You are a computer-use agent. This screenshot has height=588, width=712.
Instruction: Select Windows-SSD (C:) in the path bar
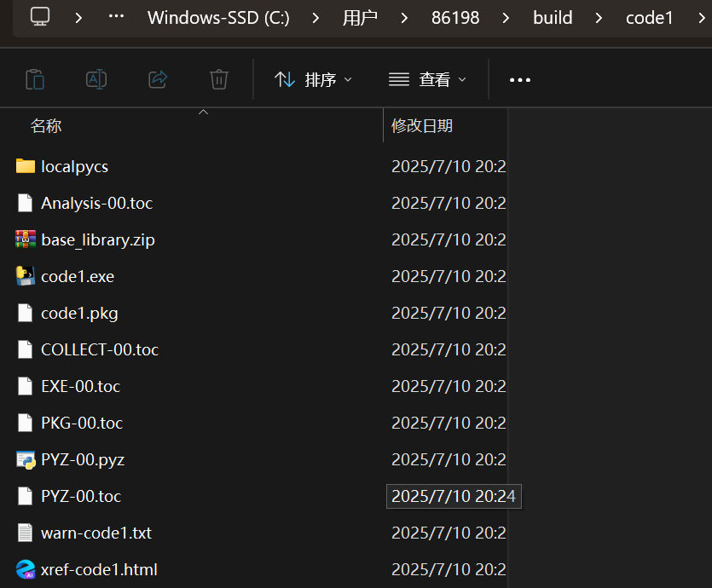[218, 17]
